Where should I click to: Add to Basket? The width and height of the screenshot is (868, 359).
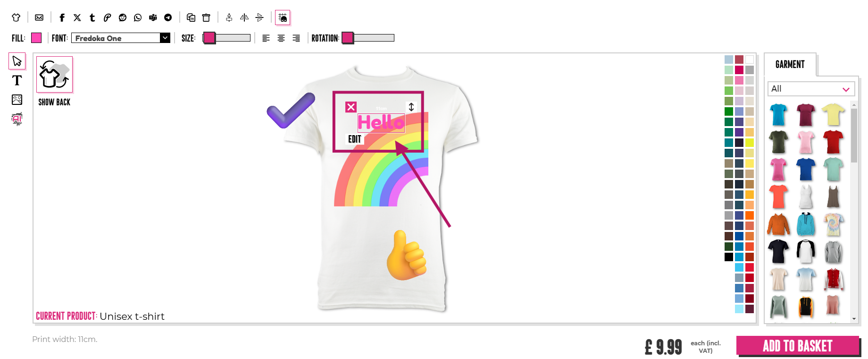click(797, 346)
